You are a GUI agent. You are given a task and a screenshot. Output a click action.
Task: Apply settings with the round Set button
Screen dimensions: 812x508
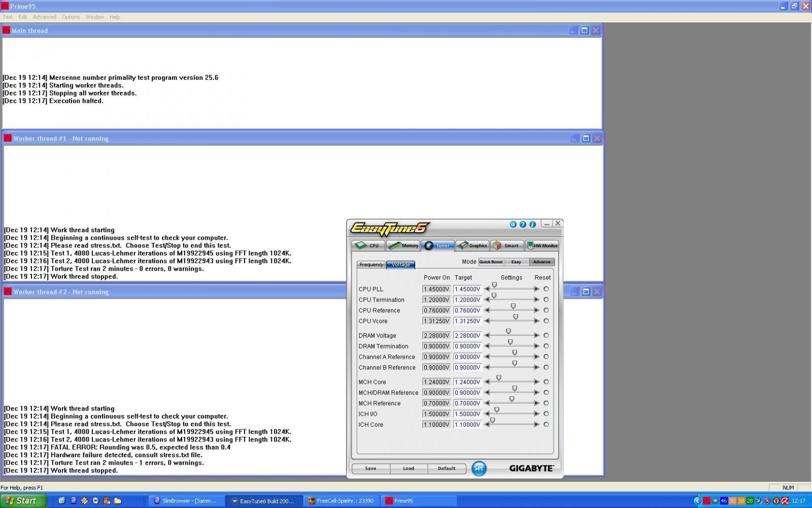tap(479, 468)
